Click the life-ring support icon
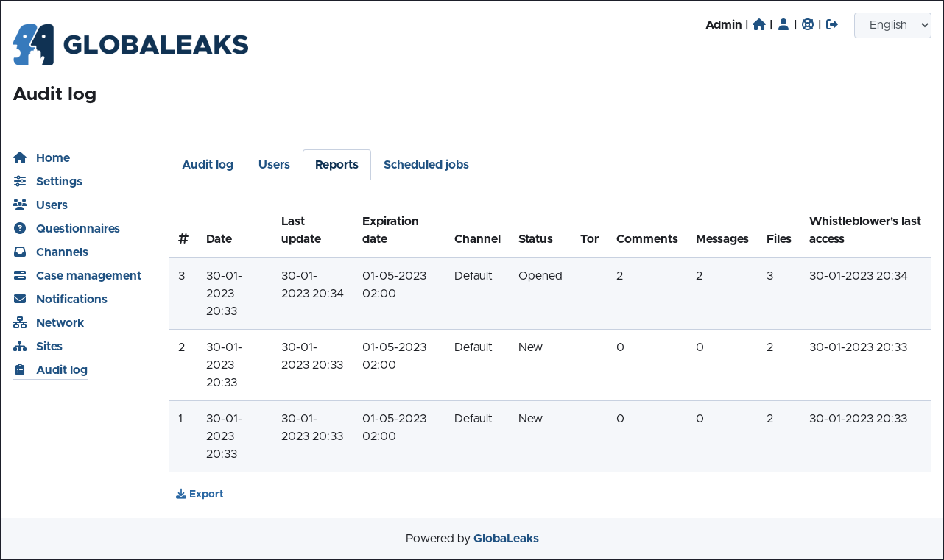Image resolution: width=944 pixels, height=560 pixels. (x=808, y=24)
